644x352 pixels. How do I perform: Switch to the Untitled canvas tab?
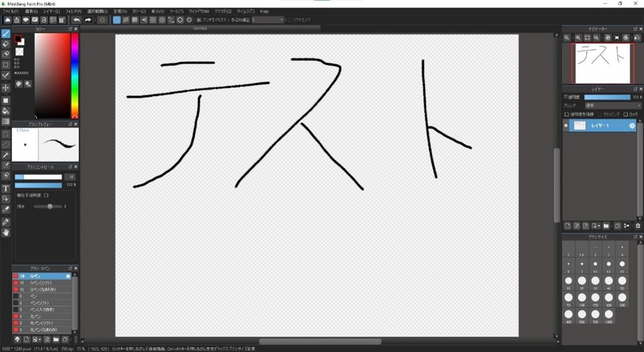pyautogui.click(x=200, y=28)
